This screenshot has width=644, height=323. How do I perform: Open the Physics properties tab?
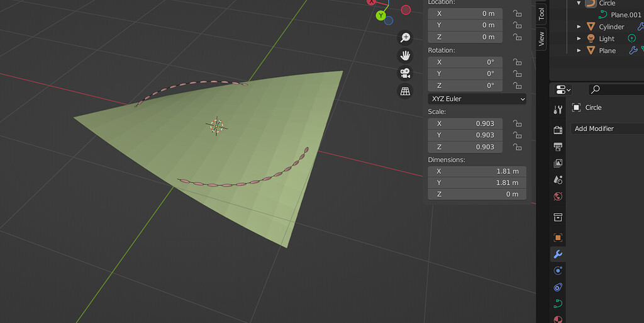click(558, 270)
